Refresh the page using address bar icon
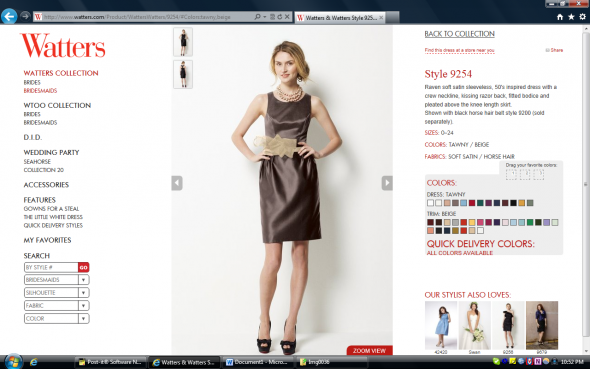 [280, 17]
